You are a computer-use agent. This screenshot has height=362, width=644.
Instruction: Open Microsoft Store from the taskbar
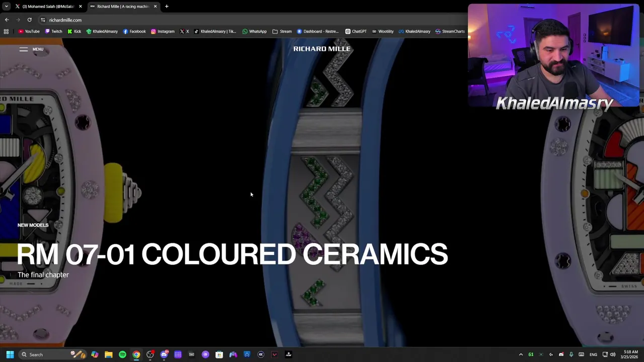click(x=219, y=354)
